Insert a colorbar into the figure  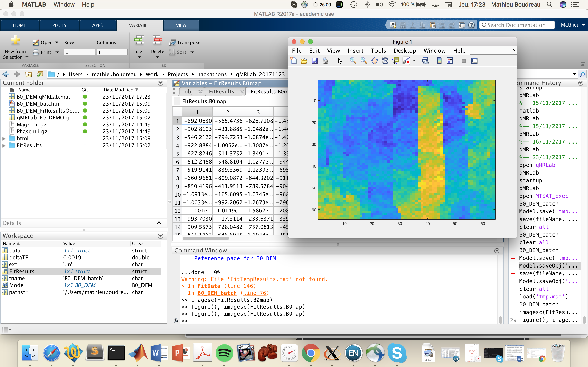pyautogui.click(x=439, y=61)
